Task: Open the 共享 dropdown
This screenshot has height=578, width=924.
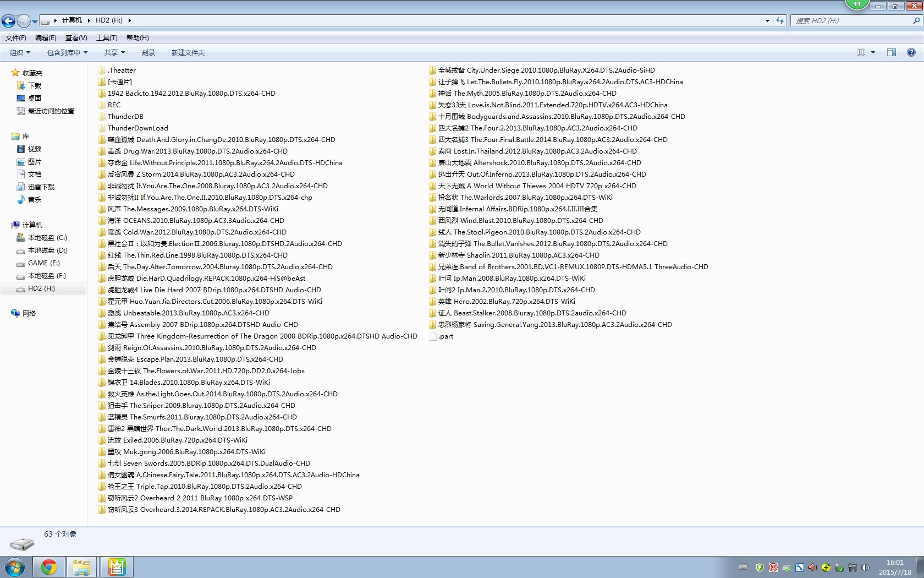Action: (x=114, y=53)
